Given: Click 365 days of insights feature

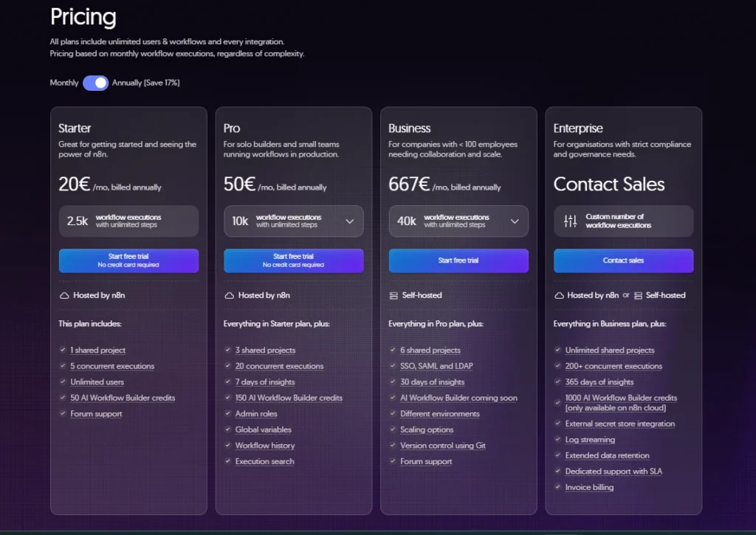Looking at the screenshot, I should point(599,382).
